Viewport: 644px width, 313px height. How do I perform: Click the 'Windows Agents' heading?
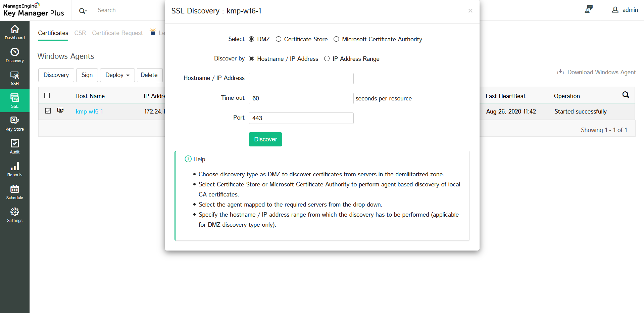(x=66, y=56)
